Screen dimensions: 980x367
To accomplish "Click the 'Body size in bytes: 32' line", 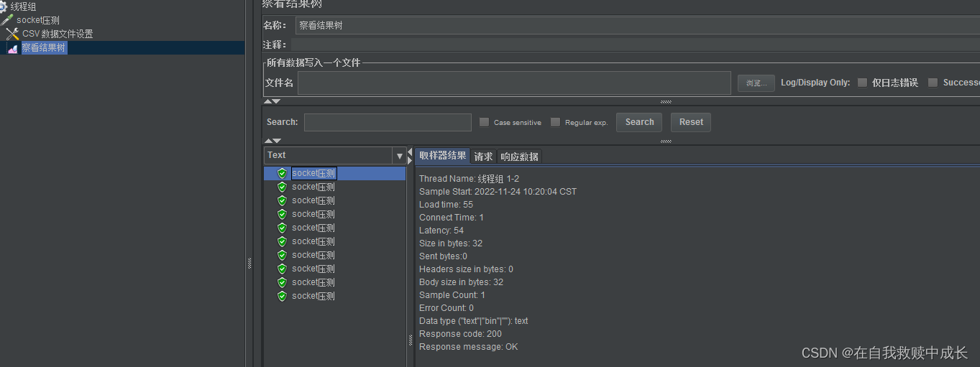I will click(x=461, y=282).
